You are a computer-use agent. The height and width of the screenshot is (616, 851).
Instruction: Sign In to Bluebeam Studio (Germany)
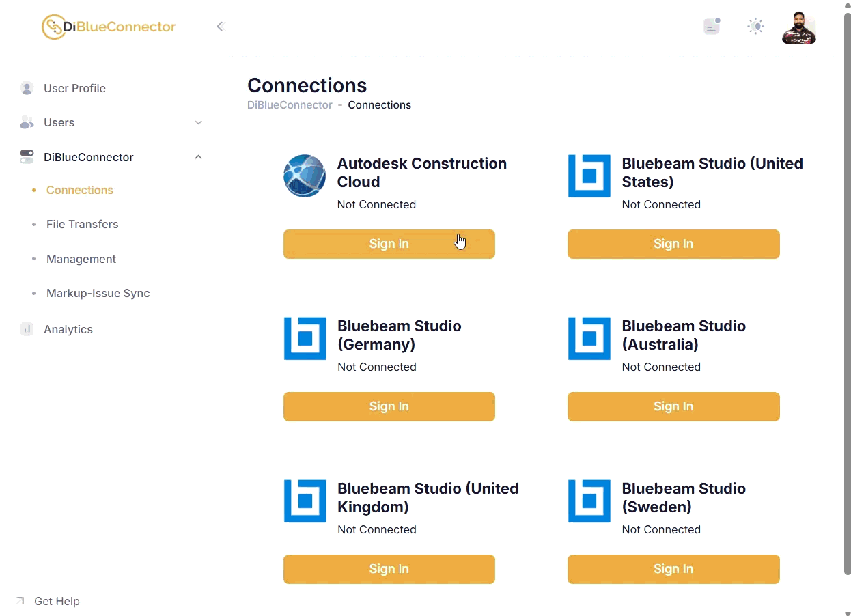click(389, 406)
